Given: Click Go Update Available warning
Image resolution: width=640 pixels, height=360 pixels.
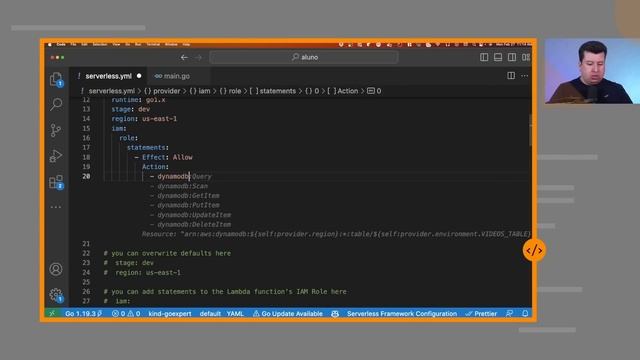Looking at the screenshot, I should pos(288,313).
